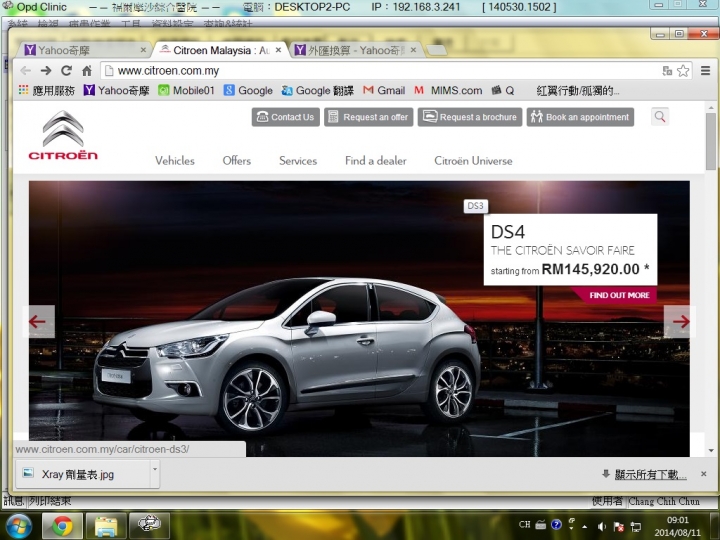Open the Yahoo奇摩 bookmark
The width and height of the screenshot is (720, 540).
click(117, 90)
